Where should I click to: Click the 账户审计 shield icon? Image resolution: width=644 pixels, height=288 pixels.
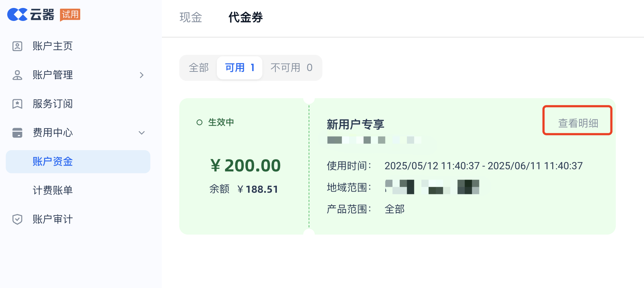point(17,219)
